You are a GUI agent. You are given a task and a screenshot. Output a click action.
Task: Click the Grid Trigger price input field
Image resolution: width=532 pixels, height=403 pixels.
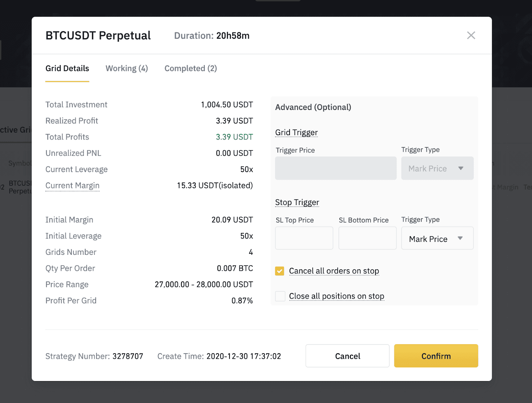click(x=336, y=168)
